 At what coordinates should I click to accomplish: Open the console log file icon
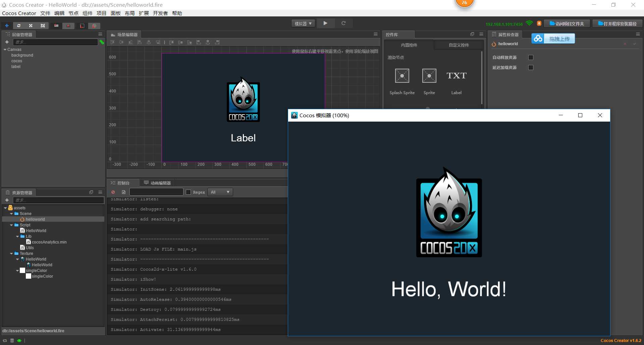point(123,192)
